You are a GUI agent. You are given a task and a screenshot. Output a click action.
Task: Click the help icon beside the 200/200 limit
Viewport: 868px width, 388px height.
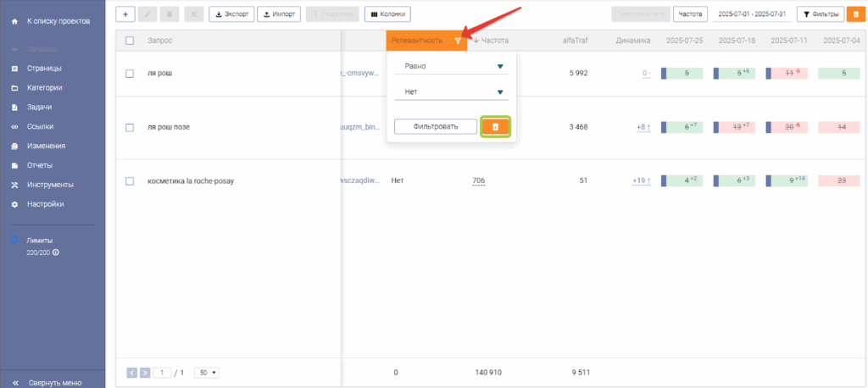click(x=55, y=252)
